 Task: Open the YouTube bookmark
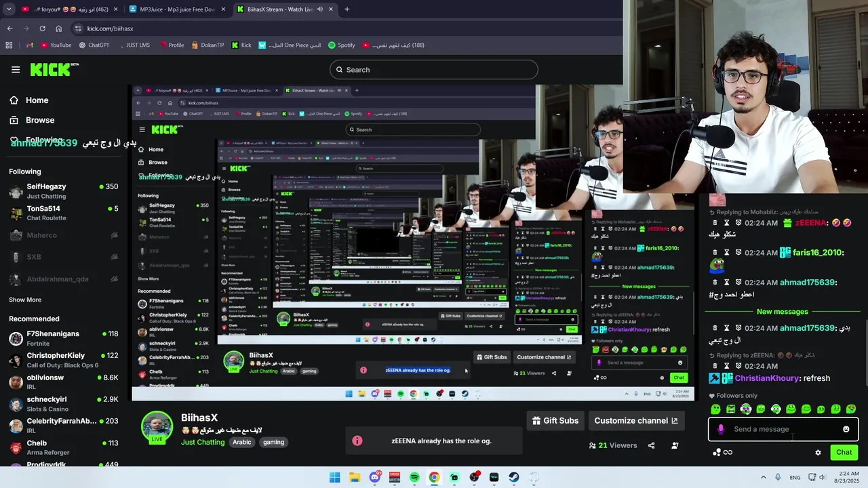[x=56, y=45]
